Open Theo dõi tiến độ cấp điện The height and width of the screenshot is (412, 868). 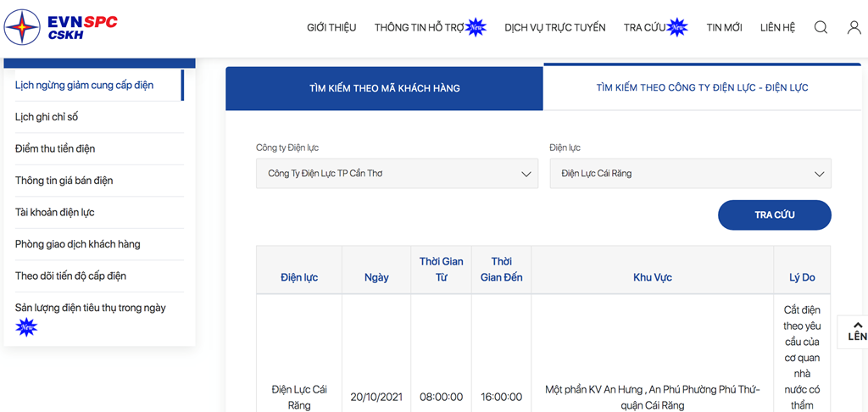click(x=71, y=276)
